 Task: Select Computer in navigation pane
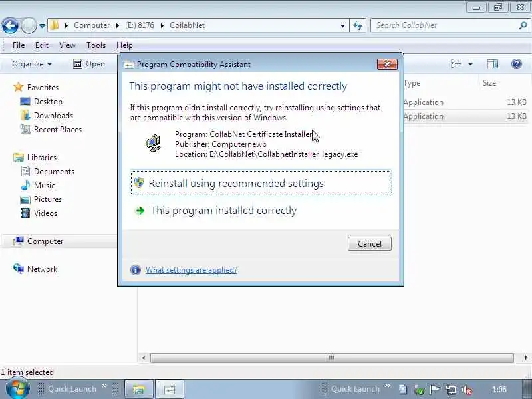(45, 241)
